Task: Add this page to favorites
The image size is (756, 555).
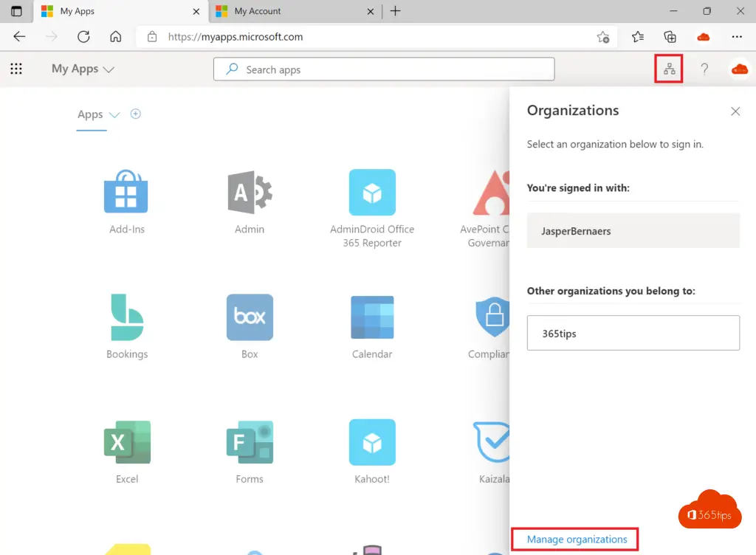Action: [x=602, y=37]
